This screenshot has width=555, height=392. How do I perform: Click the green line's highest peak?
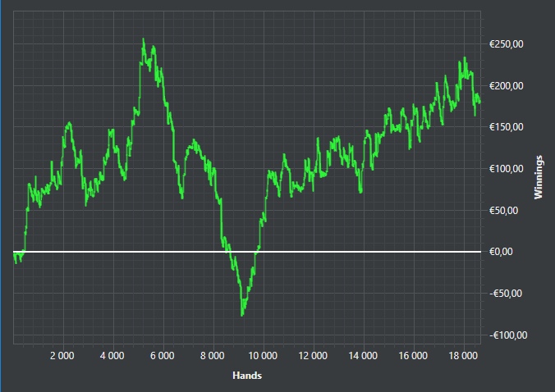tap(144, 39)
